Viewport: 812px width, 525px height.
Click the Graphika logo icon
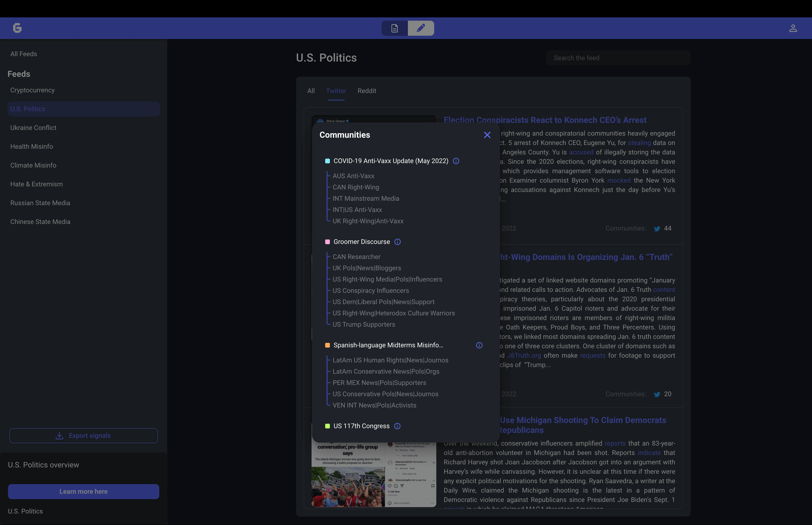tap(17, 28)
